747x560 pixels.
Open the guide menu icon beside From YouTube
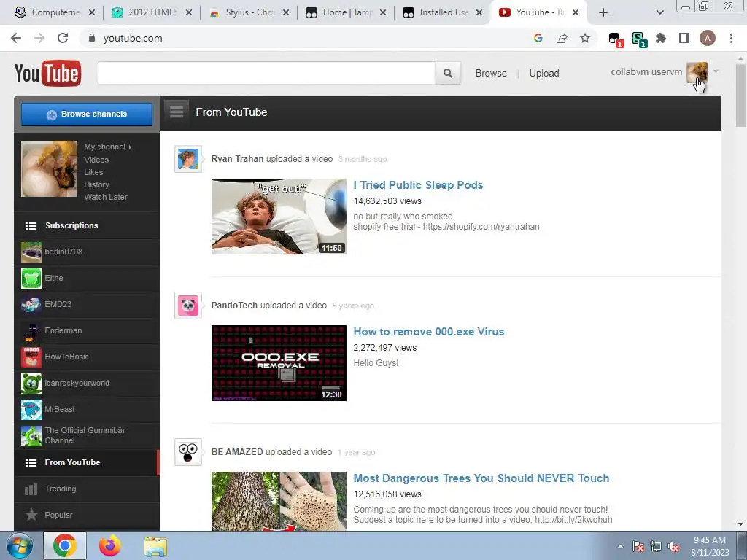177,112
